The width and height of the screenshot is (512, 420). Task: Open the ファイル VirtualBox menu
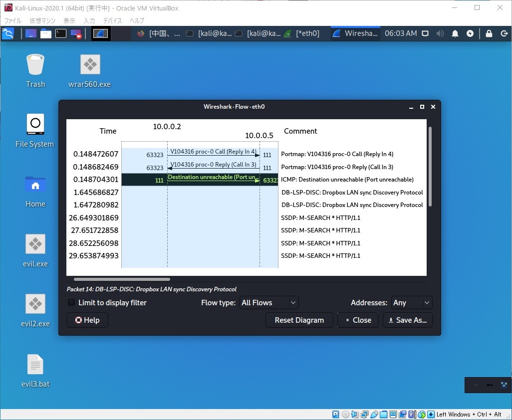click(13, 20)
